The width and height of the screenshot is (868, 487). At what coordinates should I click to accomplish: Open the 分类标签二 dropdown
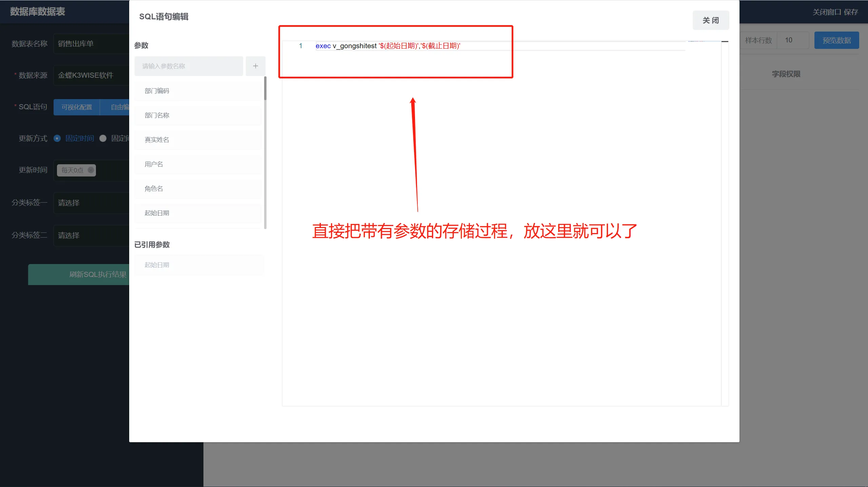pos(91,236)
